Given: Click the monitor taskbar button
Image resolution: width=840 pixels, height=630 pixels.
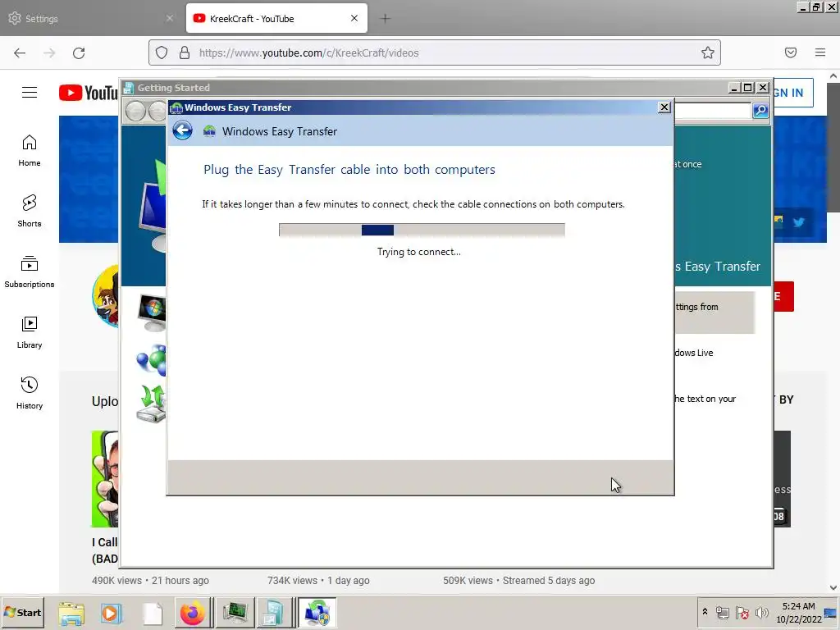Looking at the screenshot, I should (x=234, y=613).
